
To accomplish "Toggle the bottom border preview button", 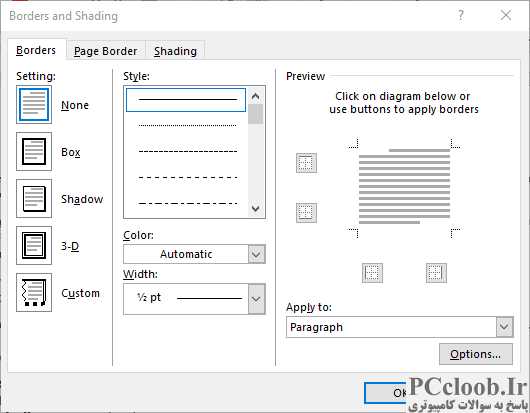I will tap(306, 213).
